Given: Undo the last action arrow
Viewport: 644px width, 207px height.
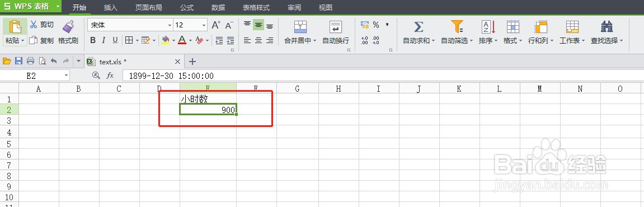Looking at the screenshot, I should coord(54,61).
